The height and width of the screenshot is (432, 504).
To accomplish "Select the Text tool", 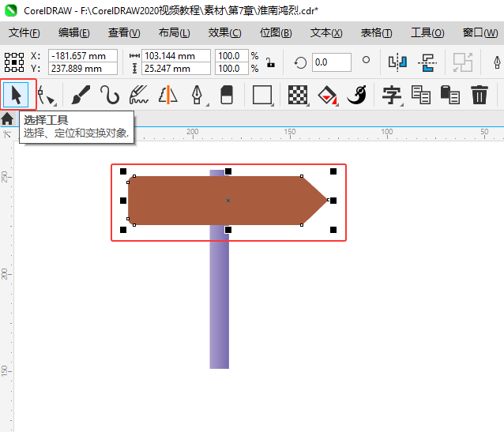I will click(x=392, y=95).
